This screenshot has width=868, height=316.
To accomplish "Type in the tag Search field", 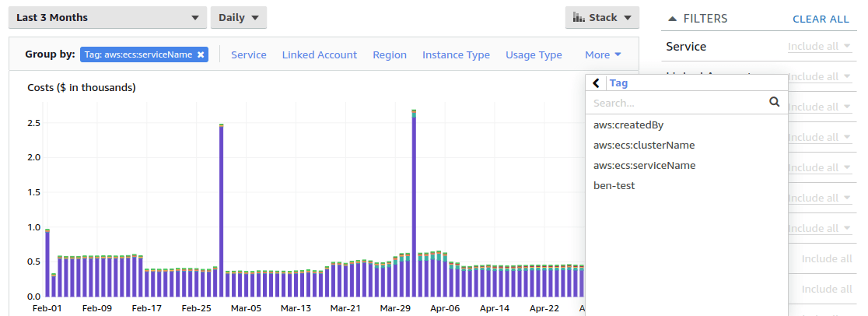I will pyautogui.click(x=677, y=102).
